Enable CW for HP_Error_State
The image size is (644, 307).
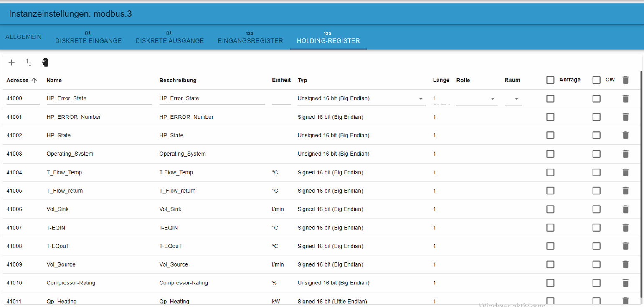click(596, 98)
